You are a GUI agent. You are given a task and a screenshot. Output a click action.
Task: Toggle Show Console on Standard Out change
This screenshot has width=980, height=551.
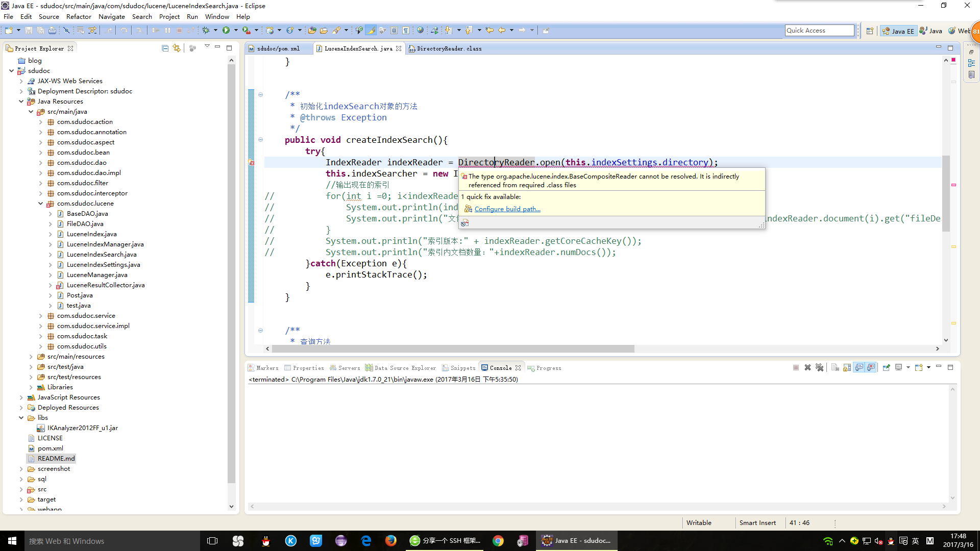pyautogui.click(x=859, y=367)
